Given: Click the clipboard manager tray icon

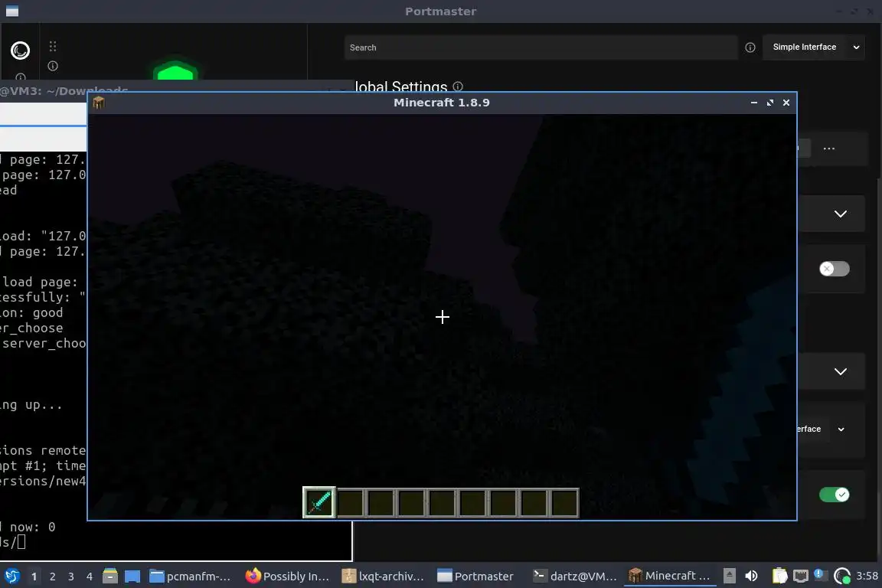Looking at the screenshot, I should click(x=779, y=576).
